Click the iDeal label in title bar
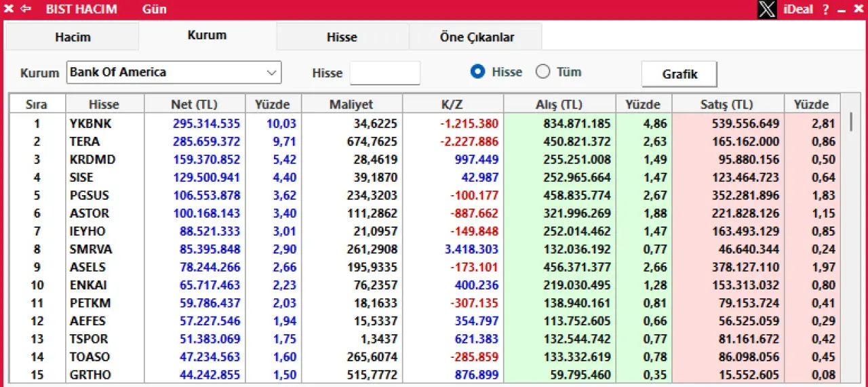Screen dimensions: 868x387 pos(798,9)
